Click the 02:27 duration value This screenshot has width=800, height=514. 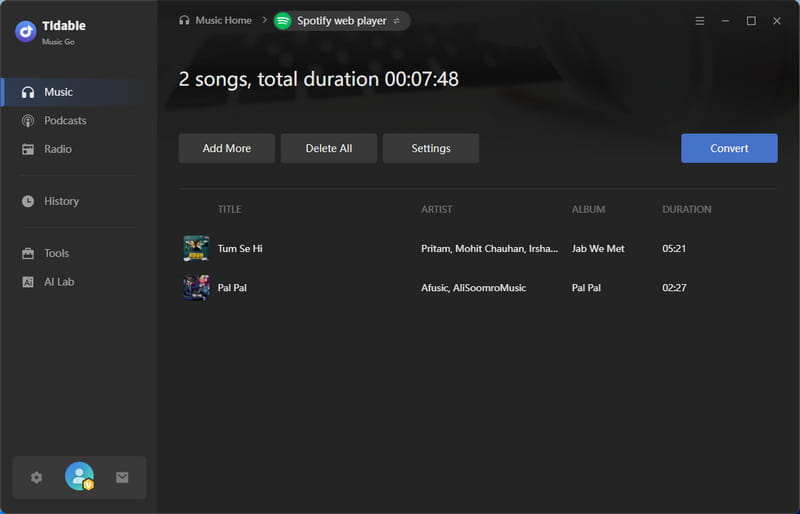pos(674,288)
